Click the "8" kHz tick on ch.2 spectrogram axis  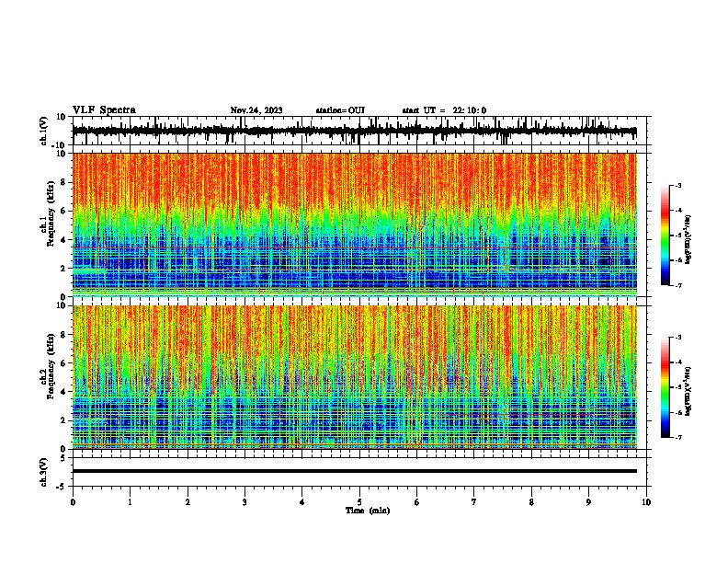[64, 335]
